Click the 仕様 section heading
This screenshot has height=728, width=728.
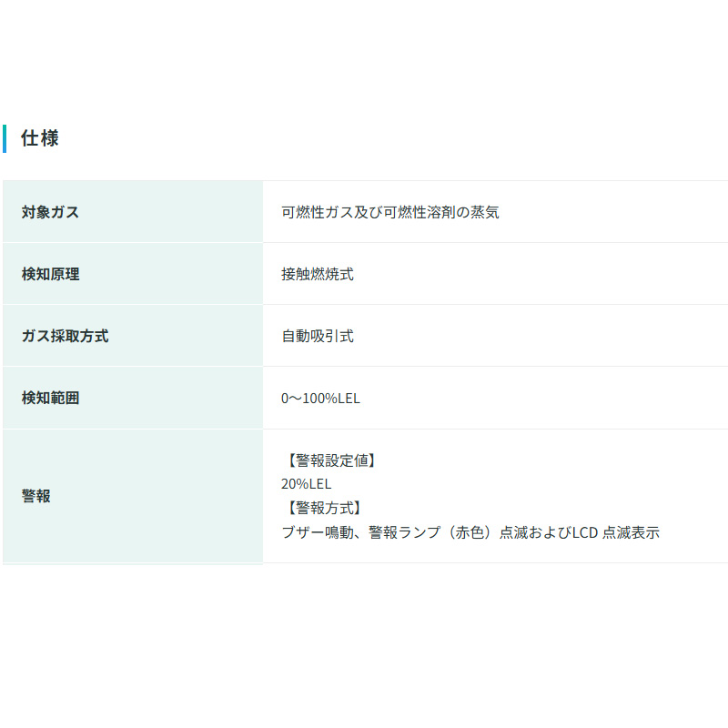(x=40, y=139)
